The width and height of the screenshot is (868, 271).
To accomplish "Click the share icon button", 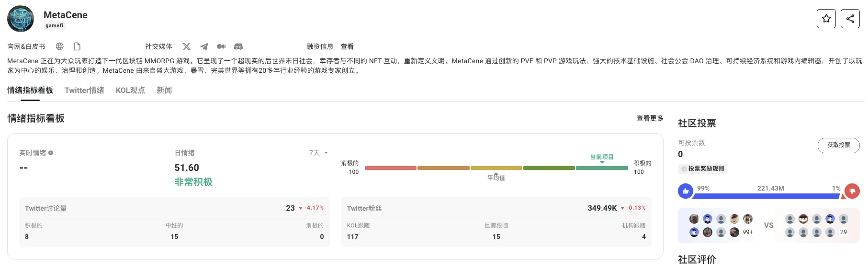I will click(x=850, y=19).
